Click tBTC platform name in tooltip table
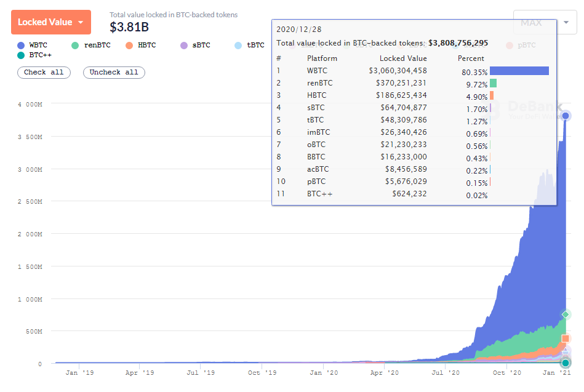 316,120
